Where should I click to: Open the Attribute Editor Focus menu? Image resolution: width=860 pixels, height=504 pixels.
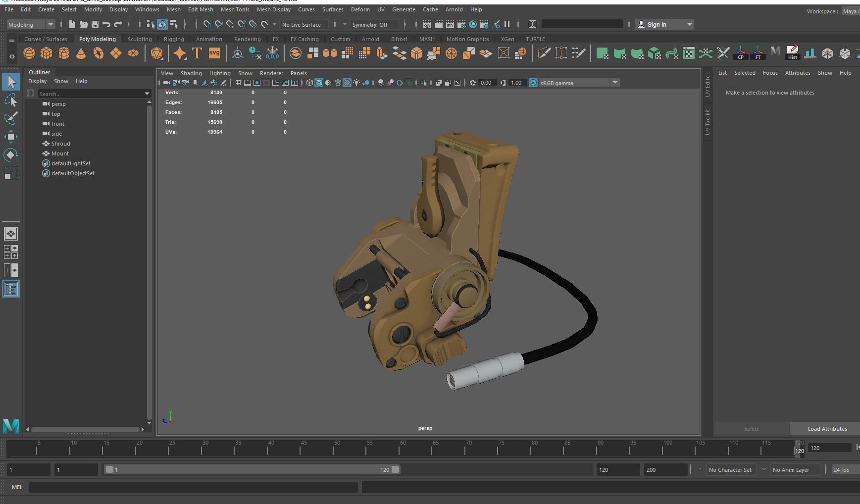770,73
